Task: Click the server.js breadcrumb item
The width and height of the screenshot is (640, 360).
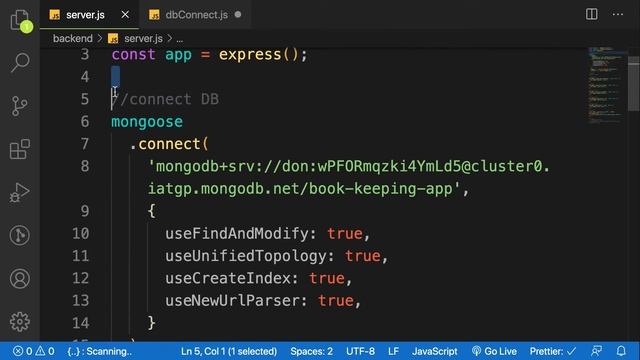Action: click(x=143, y=38)
